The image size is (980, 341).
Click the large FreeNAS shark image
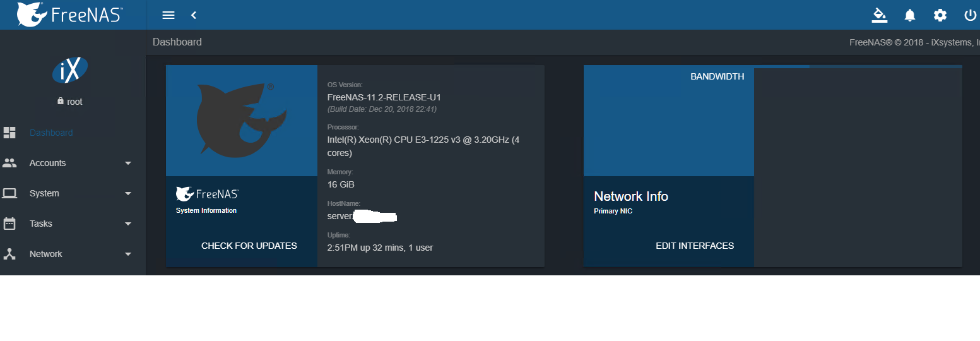tap(242, 119)
